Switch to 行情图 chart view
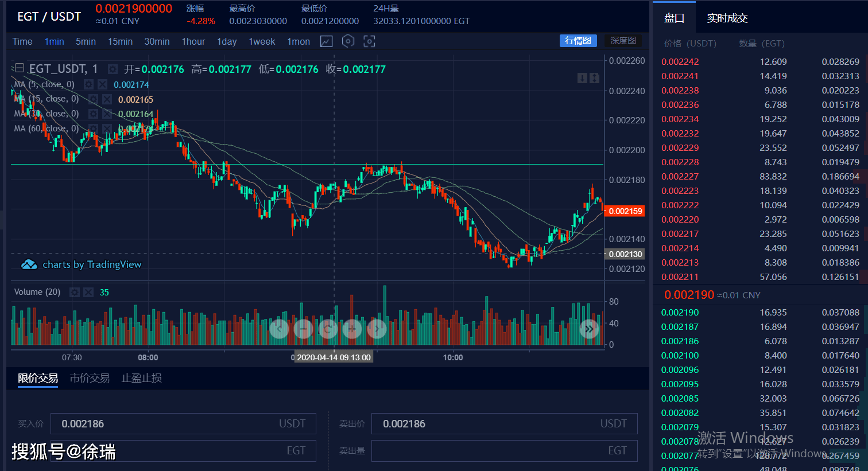868x471 pixels. point(578,41)
